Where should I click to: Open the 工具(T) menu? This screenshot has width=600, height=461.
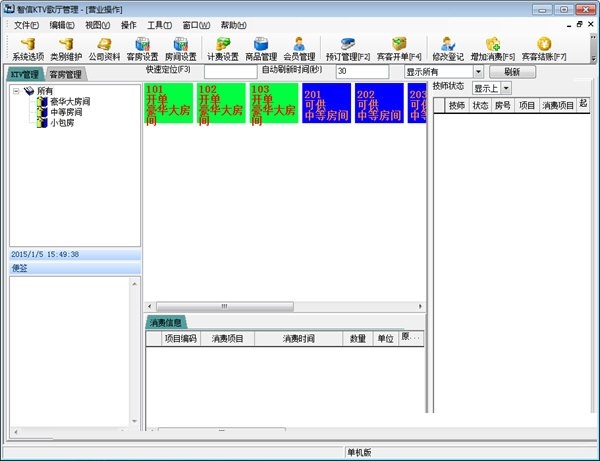click(159, 25)
